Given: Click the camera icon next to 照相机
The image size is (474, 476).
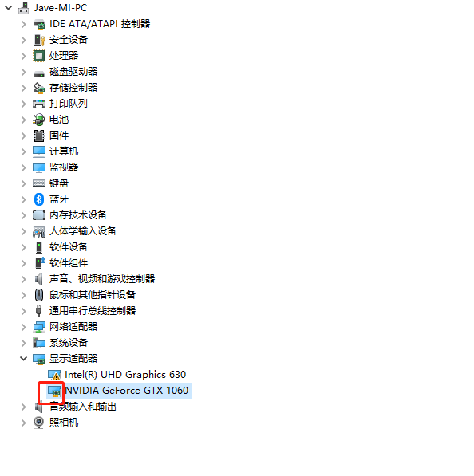Looking at the screenshot, I should 39,423.
